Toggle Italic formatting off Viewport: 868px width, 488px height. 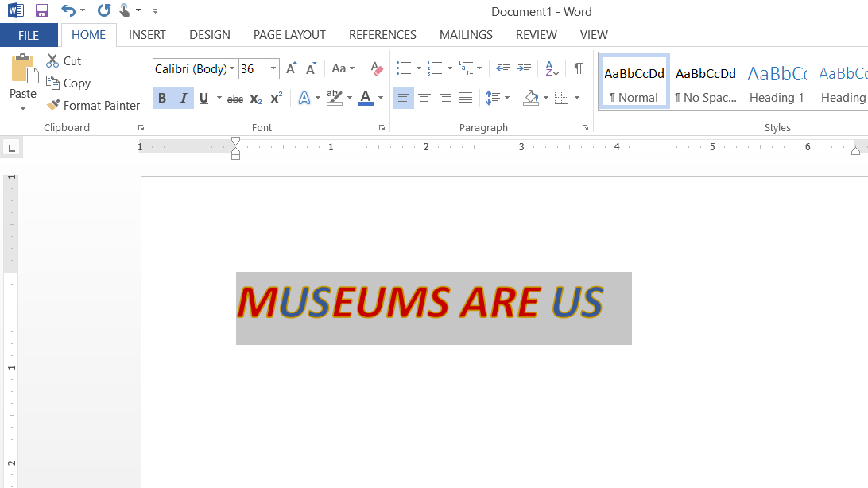click(183, 99)
